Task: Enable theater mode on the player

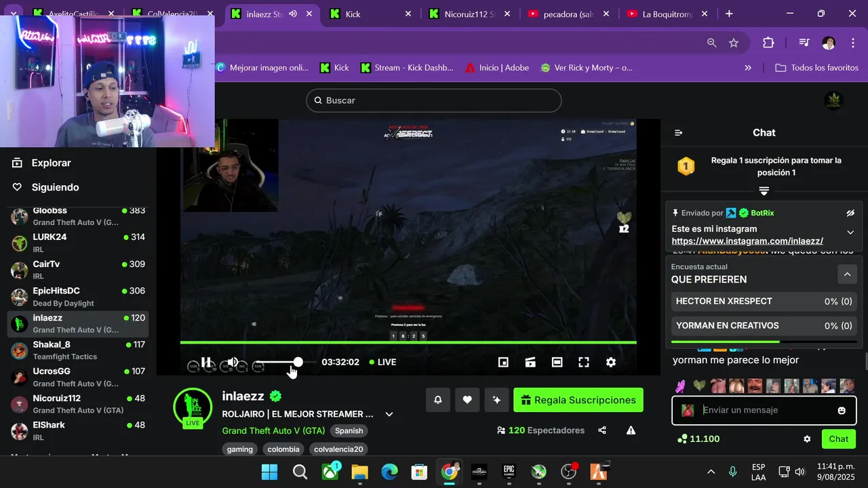Action: [x=557, y=362]
